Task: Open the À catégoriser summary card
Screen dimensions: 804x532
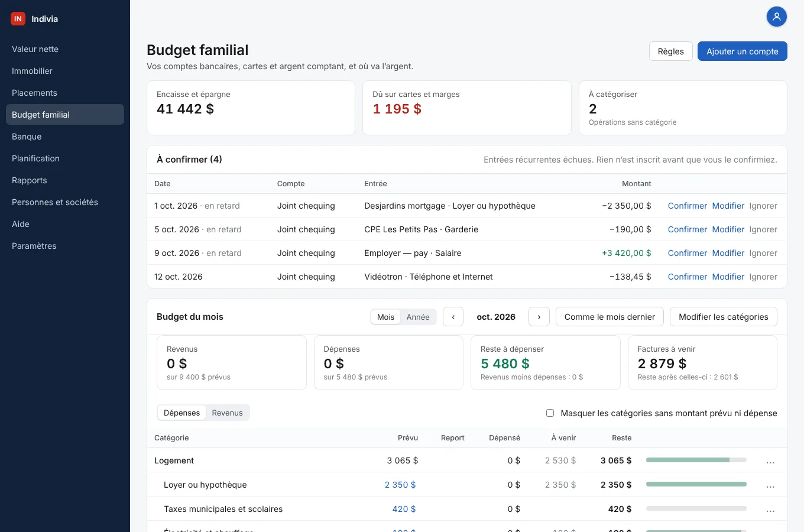Action: click(683, 108)
